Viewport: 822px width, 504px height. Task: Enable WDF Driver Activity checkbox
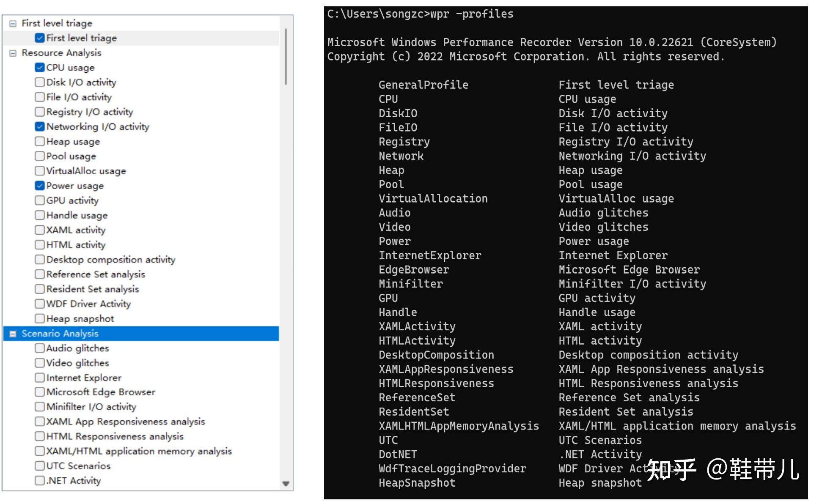(x=40, y=304)
